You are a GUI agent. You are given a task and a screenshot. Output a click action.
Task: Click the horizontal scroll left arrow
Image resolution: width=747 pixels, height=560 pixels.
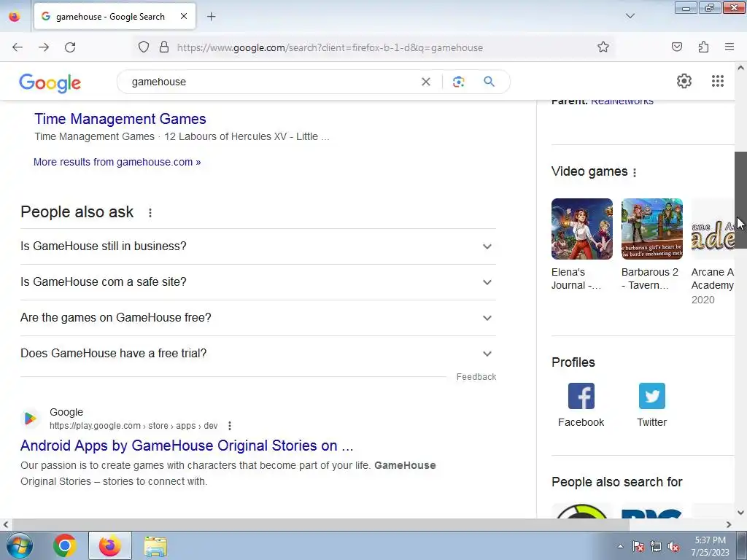point(5,524)
